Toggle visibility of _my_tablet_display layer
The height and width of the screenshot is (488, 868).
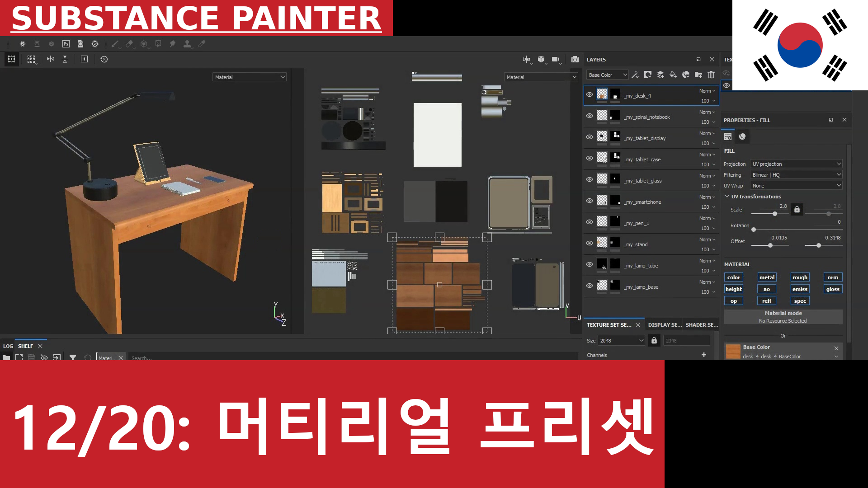[590, 137]
